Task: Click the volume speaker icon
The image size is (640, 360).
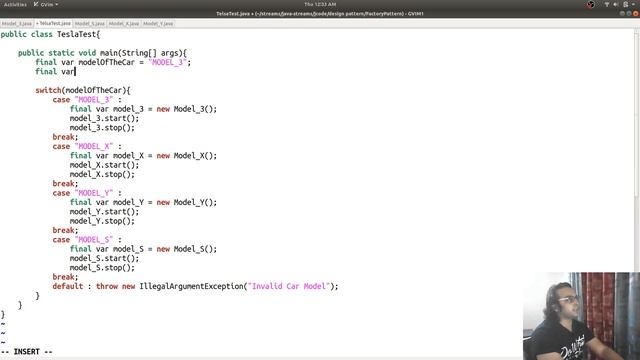Action: click(x=616, y=4)
